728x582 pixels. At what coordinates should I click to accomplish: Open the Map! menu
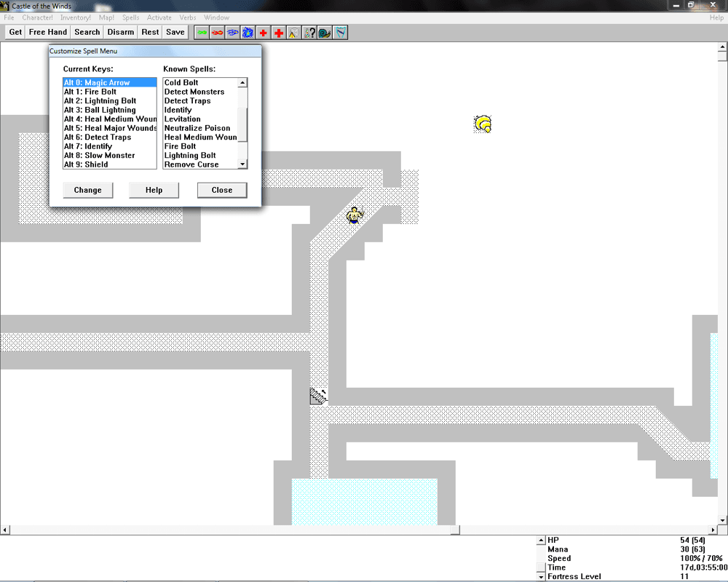tap(106, 17)
